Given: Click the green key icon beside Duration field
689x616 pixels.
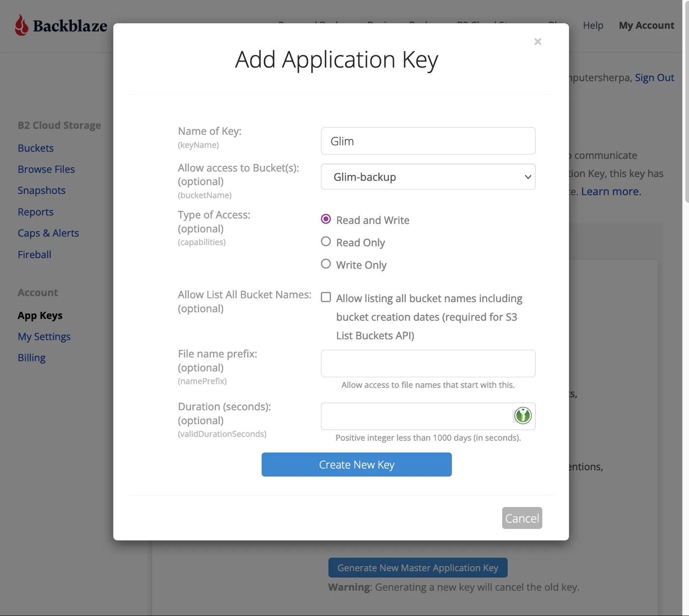Looking at the screenshot, I should coord(522,416).
